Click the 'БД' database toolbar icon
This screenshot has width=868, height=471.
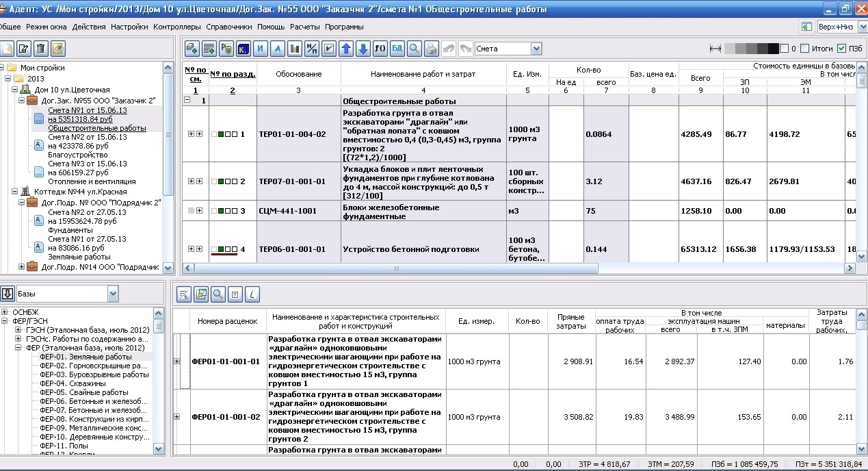397,49
